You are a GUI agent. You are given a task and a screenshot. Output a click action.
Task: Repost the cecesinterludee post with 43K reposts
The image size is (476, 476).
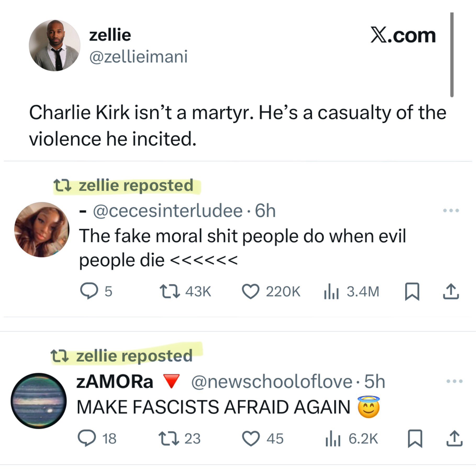[170, 291]
